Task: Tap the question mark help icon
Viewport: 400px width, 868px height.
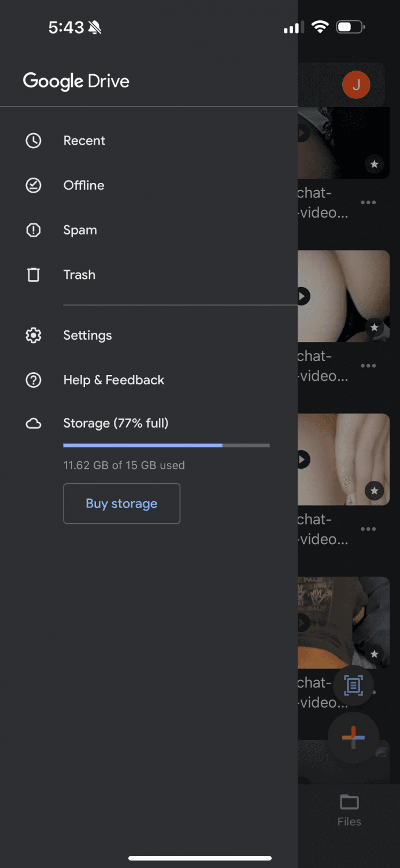Action: point(34,380)
